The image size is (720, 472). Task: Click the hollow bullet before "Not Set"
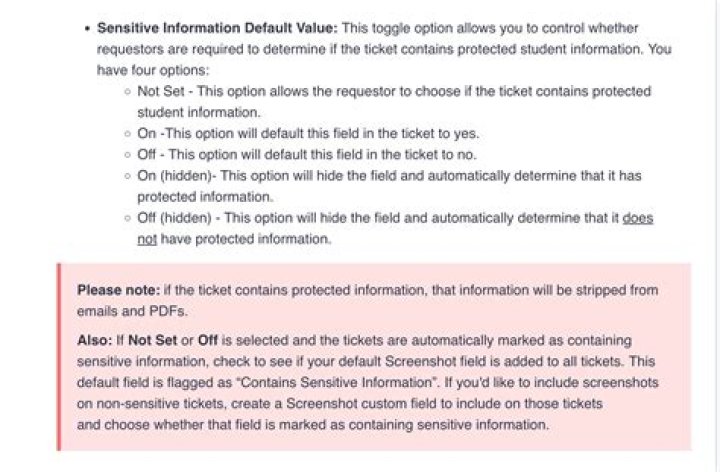tap(128, 92)
